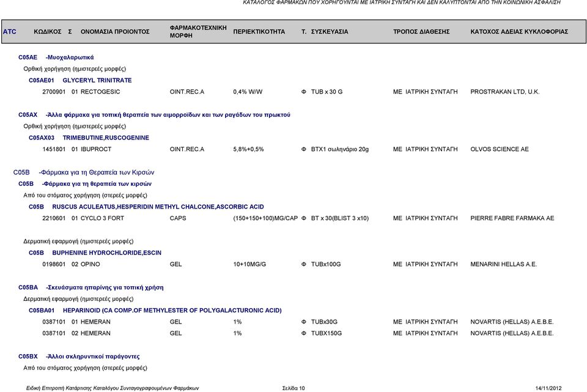Click the "C05BA01" code

(x=42, y=311)
